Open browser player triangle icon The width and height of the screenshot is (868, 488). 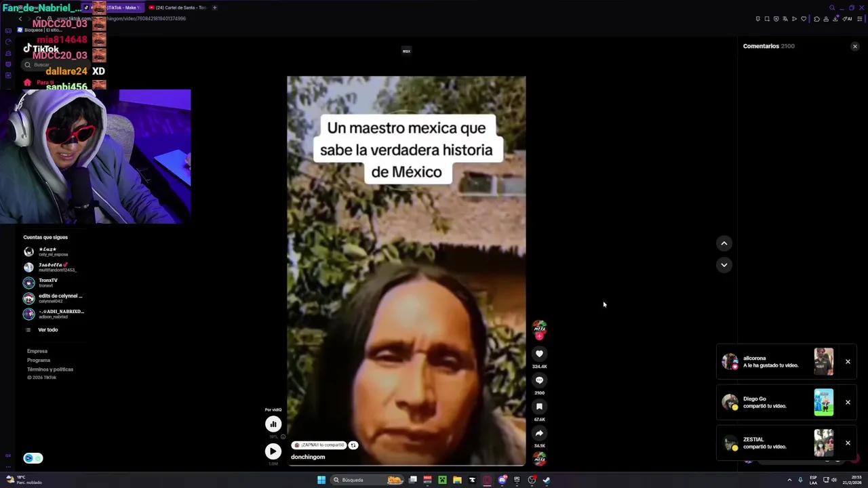click(x=794, y=19)
